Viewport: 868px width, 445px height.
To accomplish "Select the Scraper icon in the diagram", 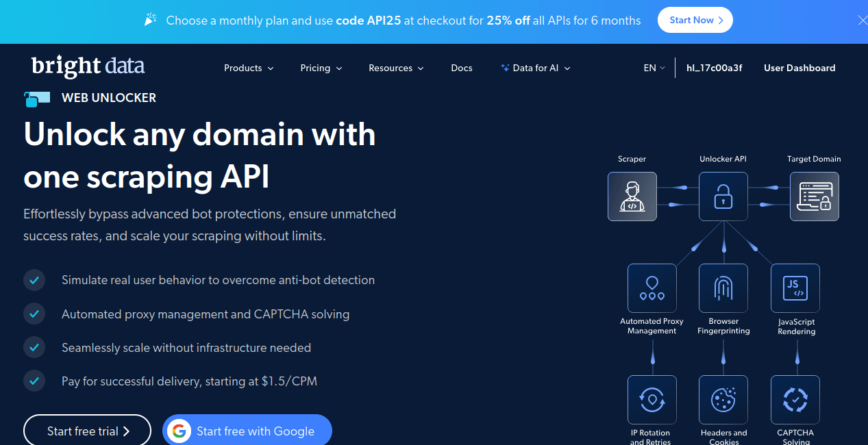I will (x=632, y=196).
